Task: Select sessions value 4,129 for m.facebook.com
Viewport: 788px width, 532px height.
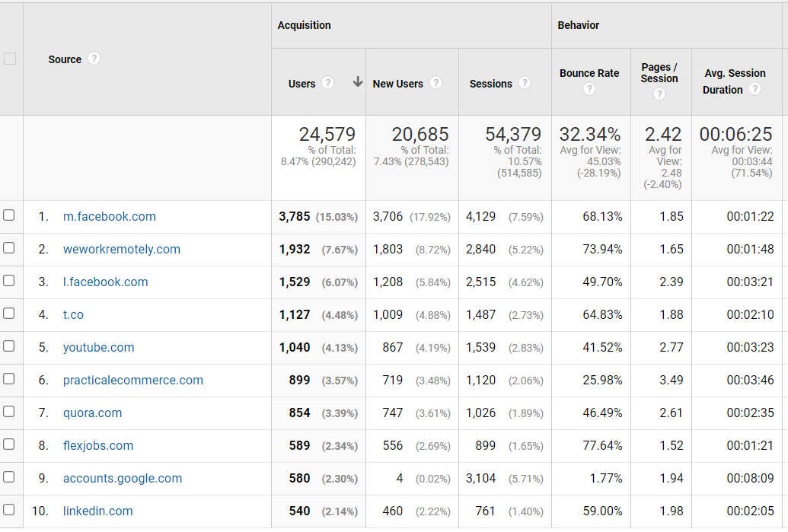Action: [480, 216]
